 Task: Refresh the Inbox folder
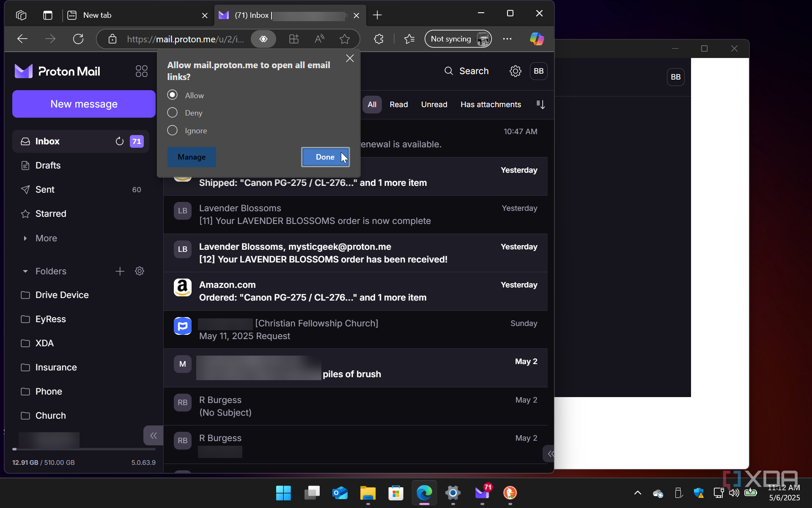point(120,141)
